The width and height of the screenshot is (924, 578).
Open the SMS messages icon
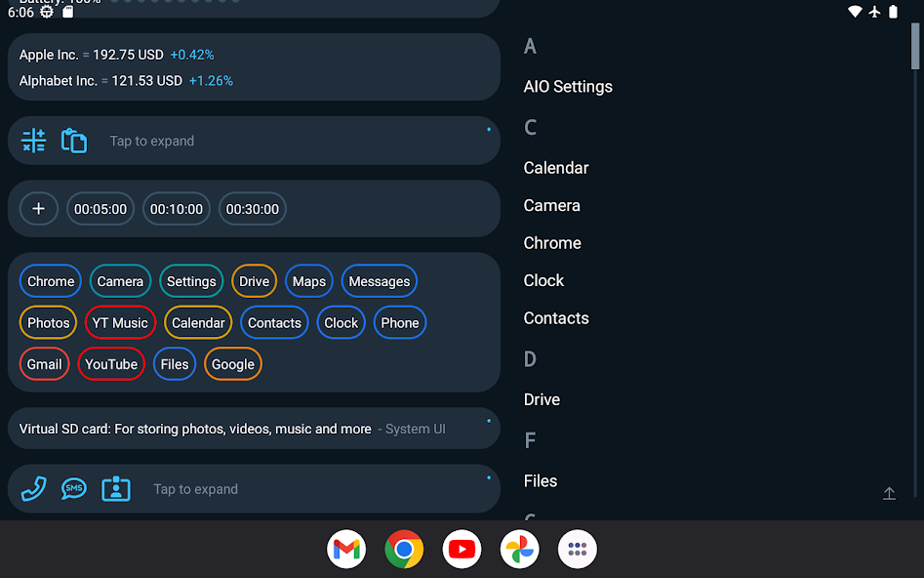pos(73,489)
